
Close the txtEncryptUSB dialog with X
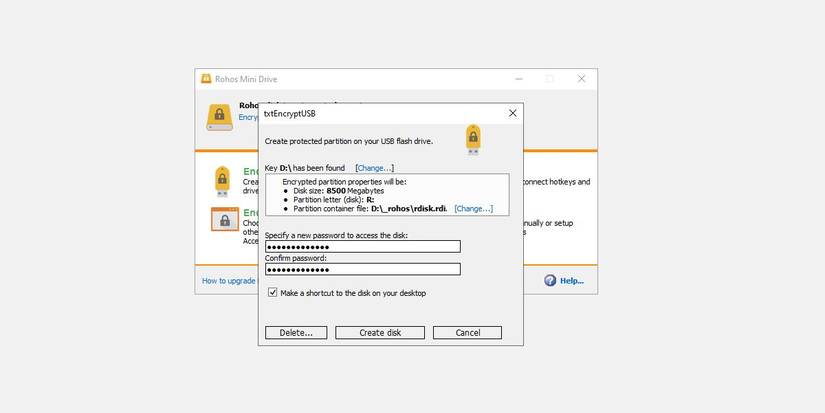click(x=512, y=113)
